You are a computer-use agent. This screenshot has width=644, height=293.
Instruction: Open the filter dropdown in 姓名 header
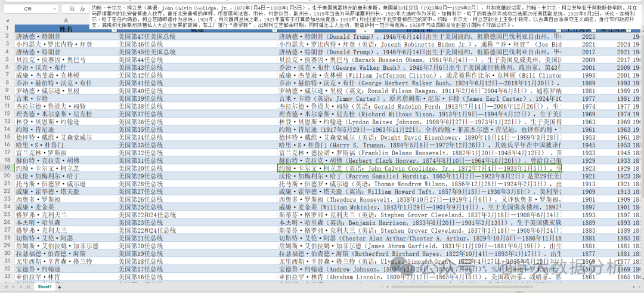114,30
